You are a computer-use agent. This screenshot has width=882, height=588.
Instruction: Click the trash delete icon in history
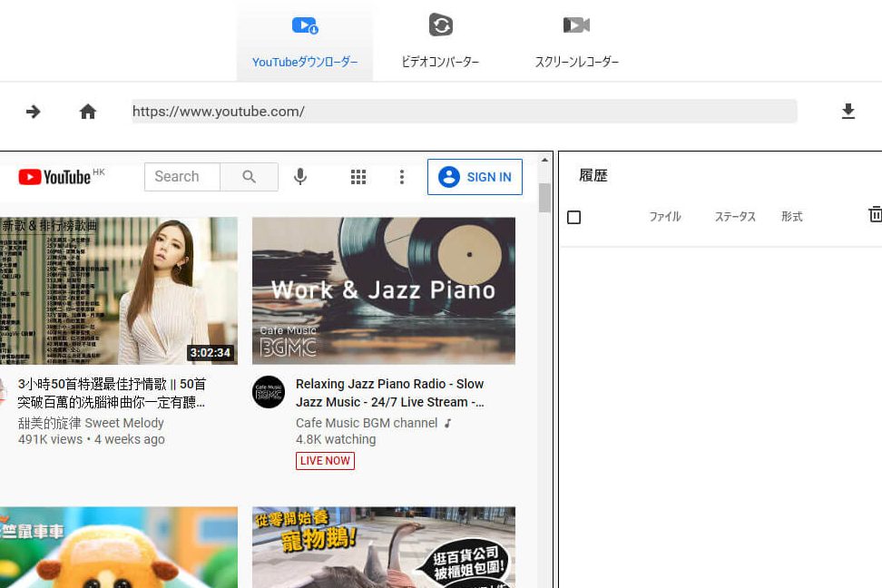876,214
